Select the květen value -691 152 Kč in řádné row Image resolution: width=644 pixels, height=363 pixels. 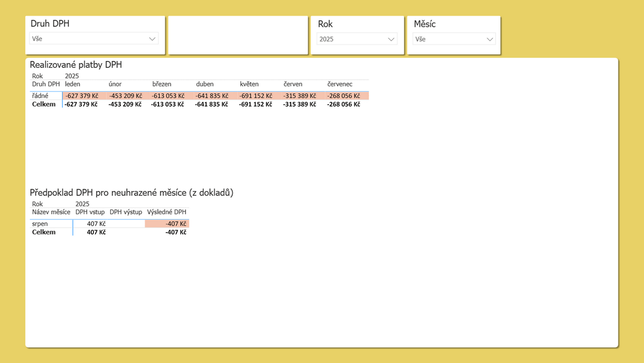click(256, 96)
